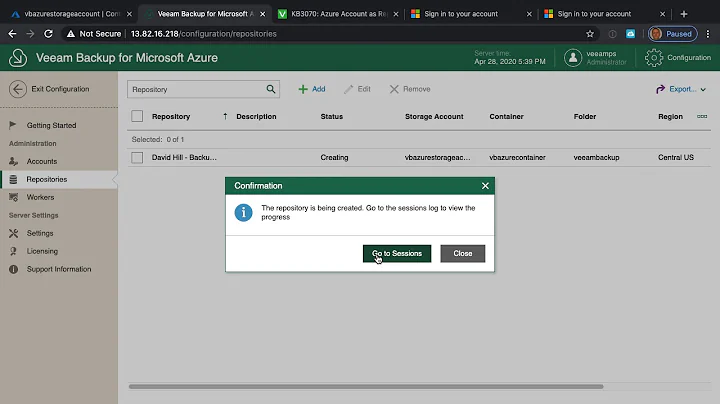The image size is (720, 404).
Task: Click the horizontal scrollbar at bottom
Action: coord(366,387)
